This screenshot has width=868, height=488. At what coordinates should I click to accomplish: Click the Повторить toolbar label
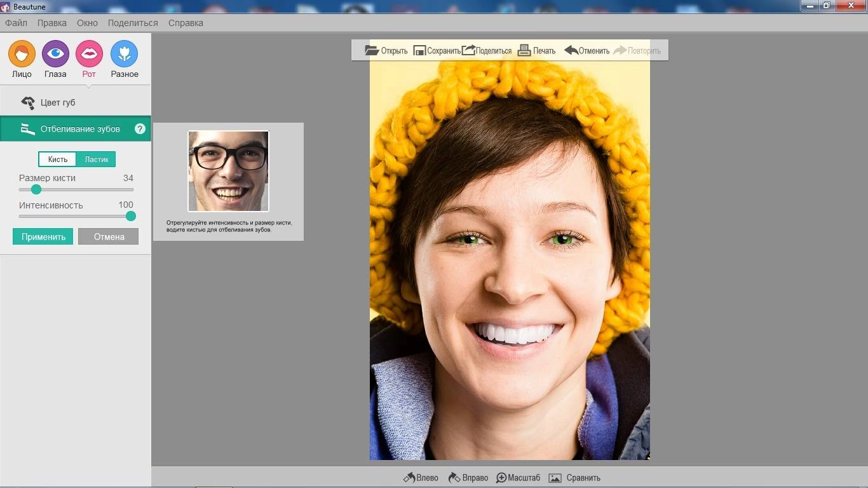tap(644, 51)
